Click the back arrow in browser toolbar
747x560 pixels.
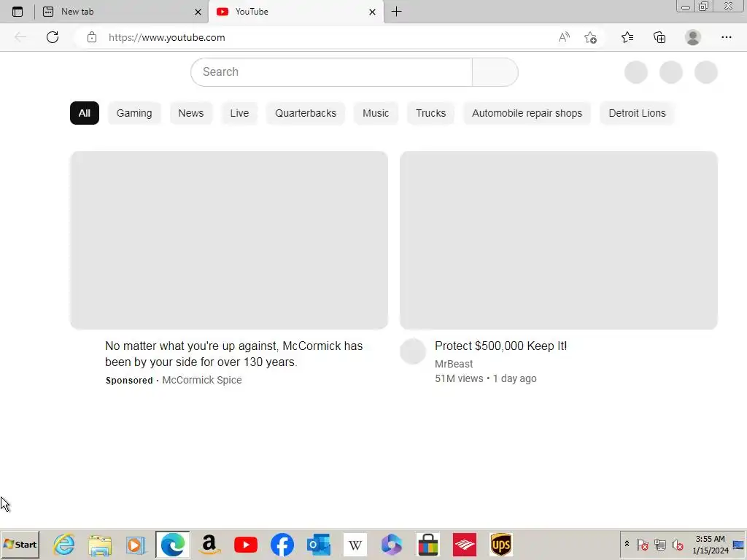point(20,37)
